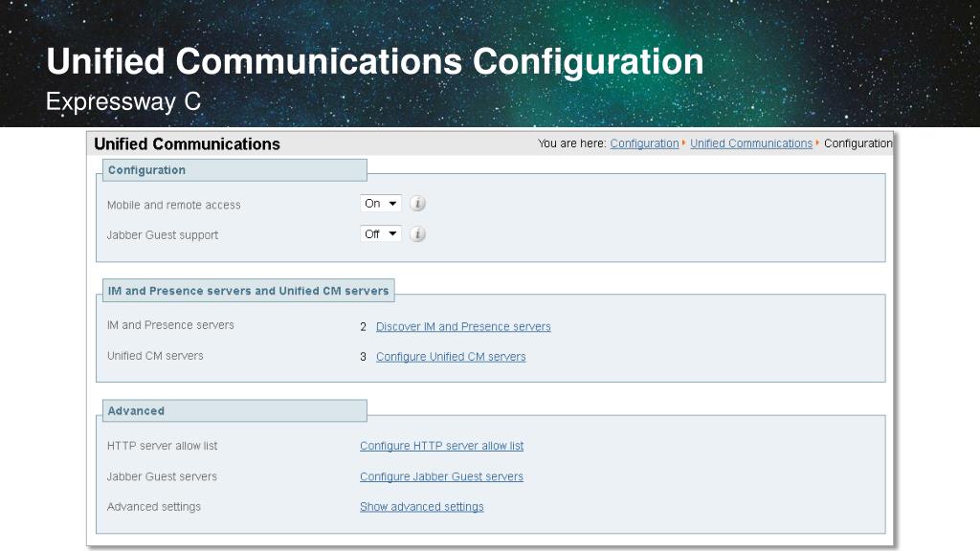
Task: Select the Advanced section header
Action: point(235,411)
